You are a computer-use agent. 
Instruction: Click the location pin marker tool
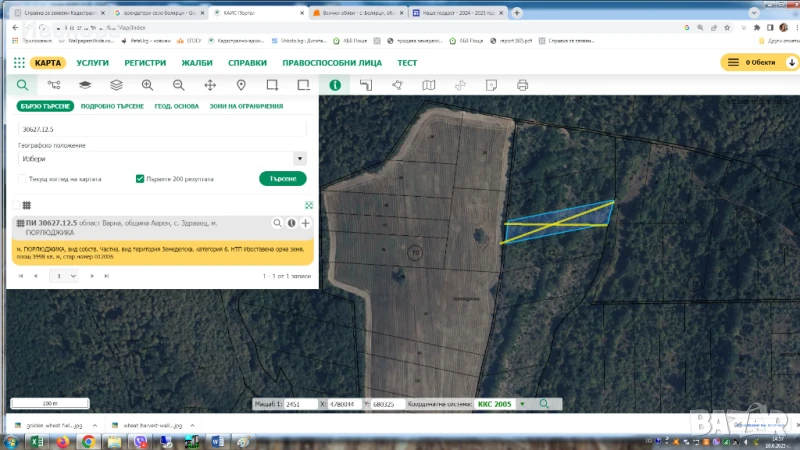coord(242,86)
